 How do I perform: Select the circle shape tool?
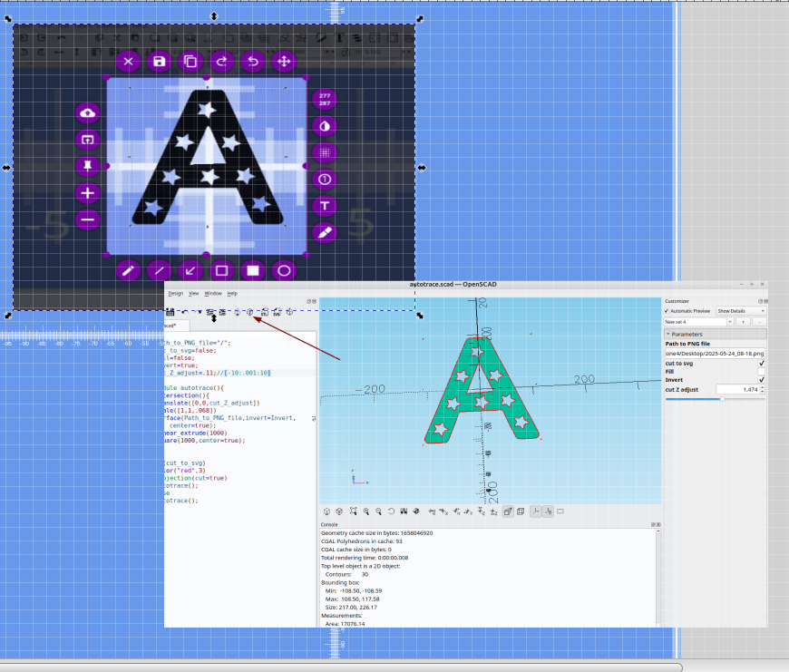[x=284, y=270]
